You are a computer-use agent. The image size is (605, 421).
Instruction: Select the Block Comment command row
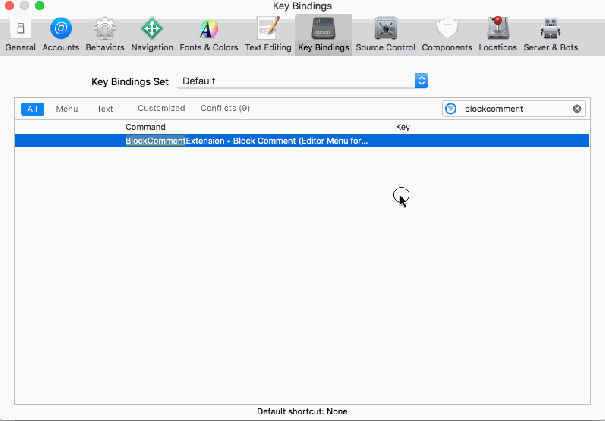click(302, 141)
